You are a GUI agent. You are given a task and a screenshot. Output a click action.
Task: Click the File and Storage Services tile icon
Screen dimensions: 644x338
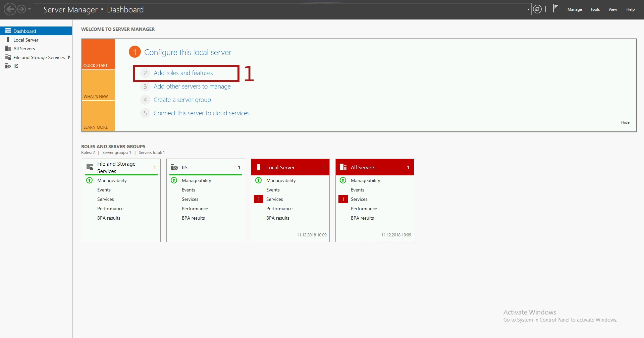coord(90,167)
